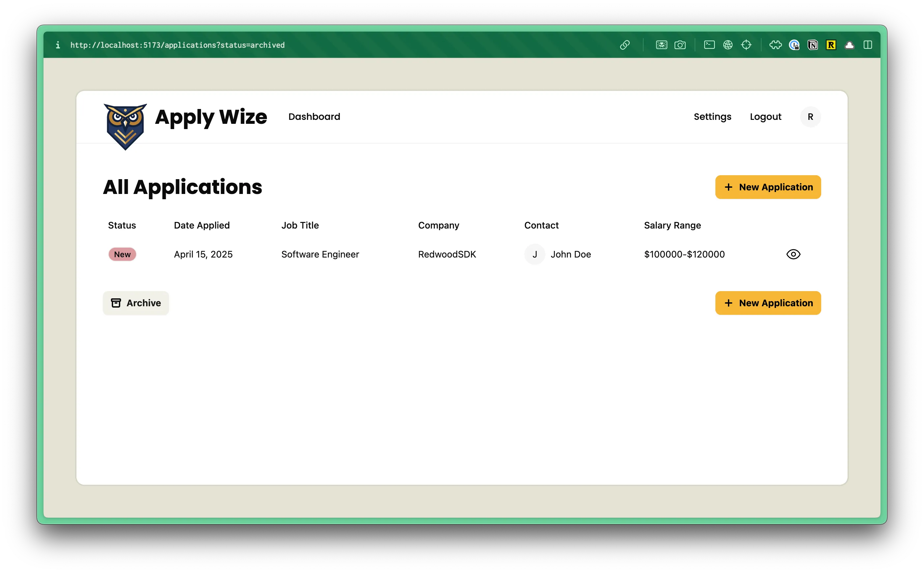924x573 pixels.
Task: Click the bottom New Application button
Action: (x=768, y=303)
